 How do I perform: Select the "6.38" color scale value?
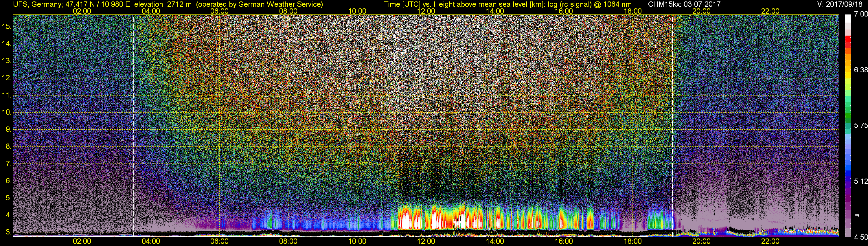[860, 70]
